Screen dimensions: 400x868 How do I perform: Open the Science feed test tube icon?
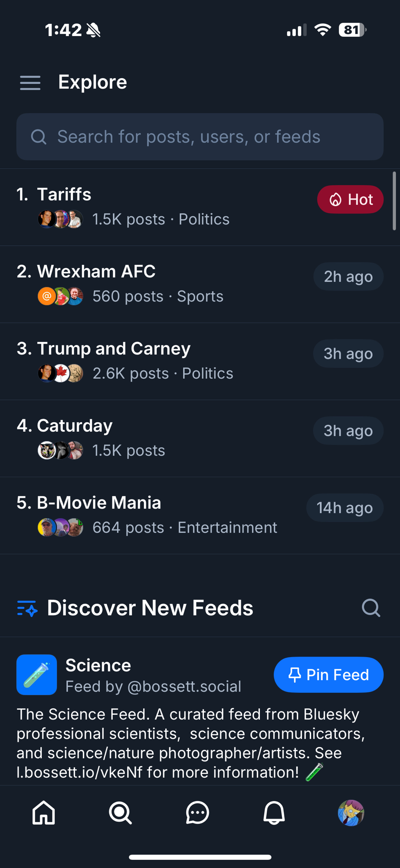pos(37,675)
